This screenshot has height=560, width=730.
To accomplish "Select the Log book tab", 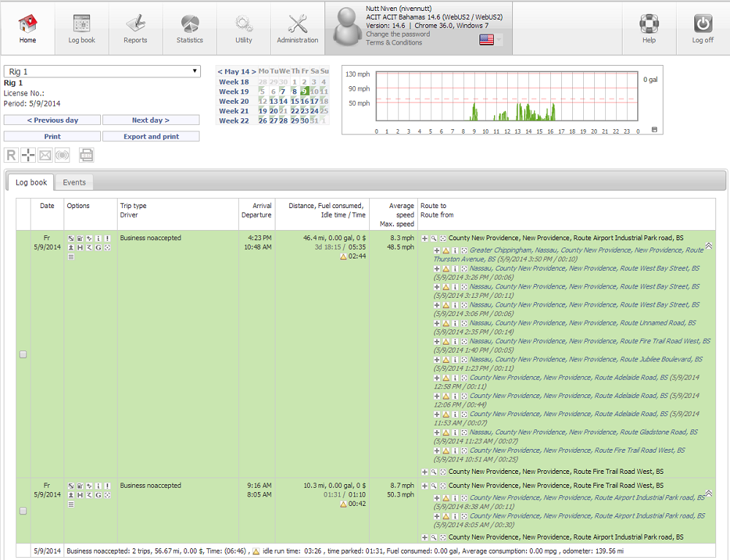I will 31,183.
